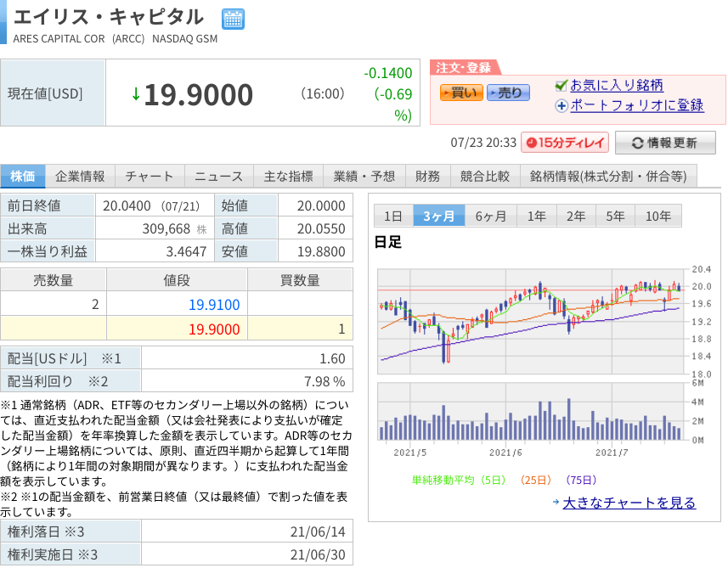Open ポートフォリオに登録 link

[x=636, y=105]
